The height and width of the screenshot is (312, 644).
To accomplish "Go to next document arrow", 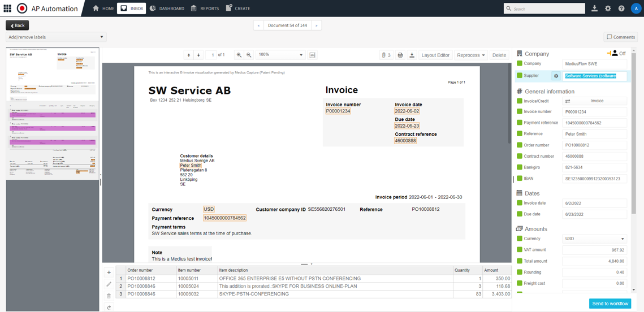I will (317, 25).
